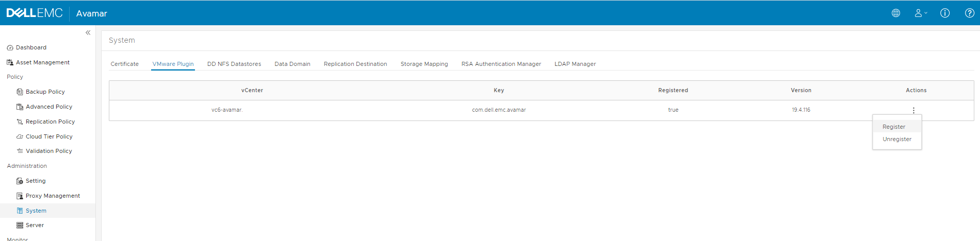
Task: Open the user account menu
Action: coord(920,13)
